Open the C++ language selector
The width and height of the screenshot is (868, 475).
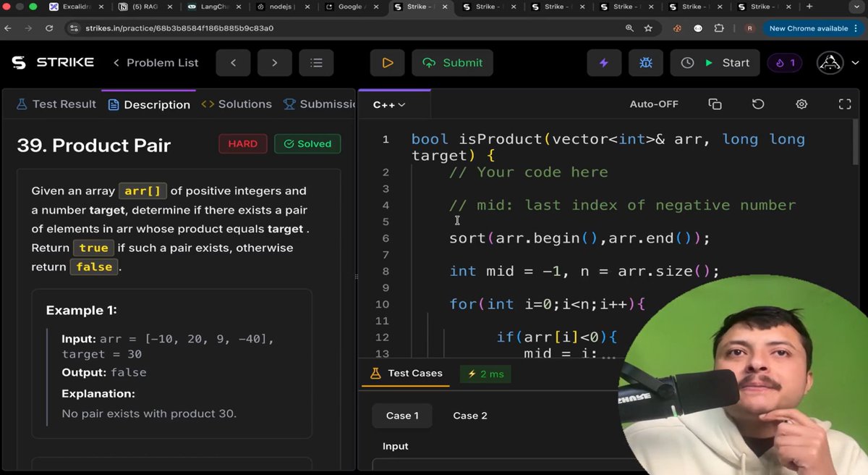(x=388, y=104)
